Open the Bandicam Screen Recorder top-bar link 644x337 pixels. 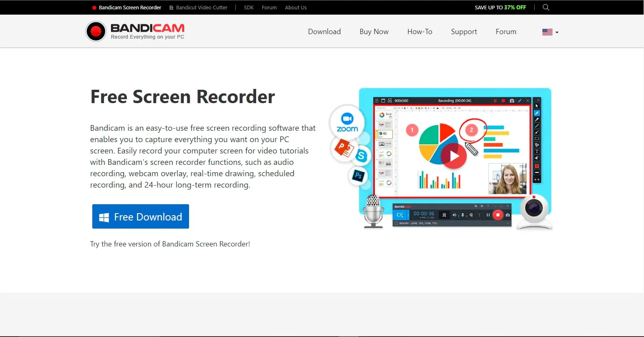127,7
